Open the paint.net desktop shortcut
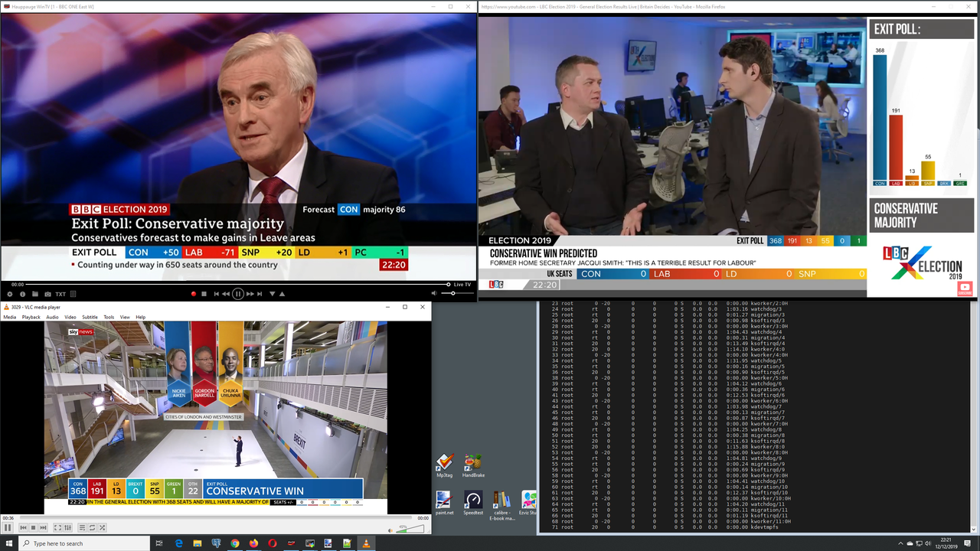Screen dimensions: 980x551 tap(444, 503)
